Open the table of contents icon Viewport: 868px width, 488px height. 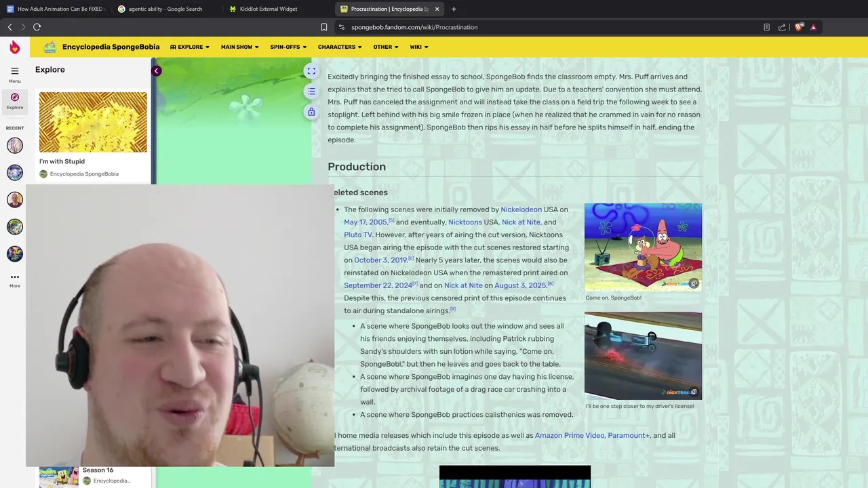311,91
